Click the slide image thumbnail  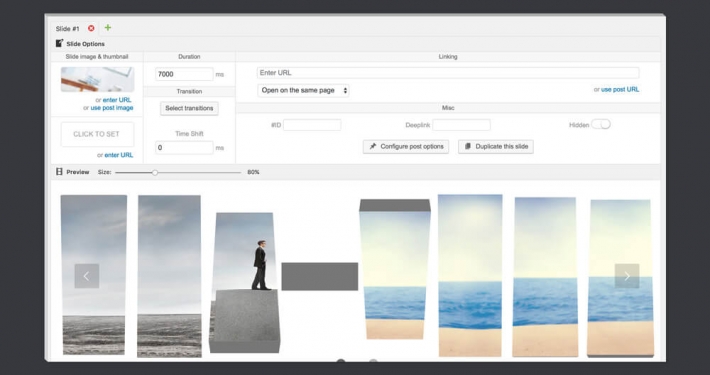(x=97, y=79)
